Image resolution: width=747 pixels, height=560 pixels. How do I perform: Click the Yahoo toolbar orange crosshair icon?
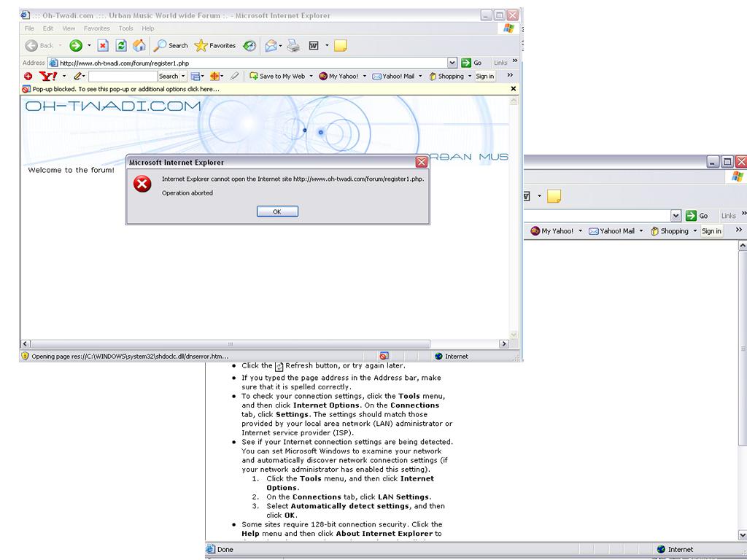point(214,76)
